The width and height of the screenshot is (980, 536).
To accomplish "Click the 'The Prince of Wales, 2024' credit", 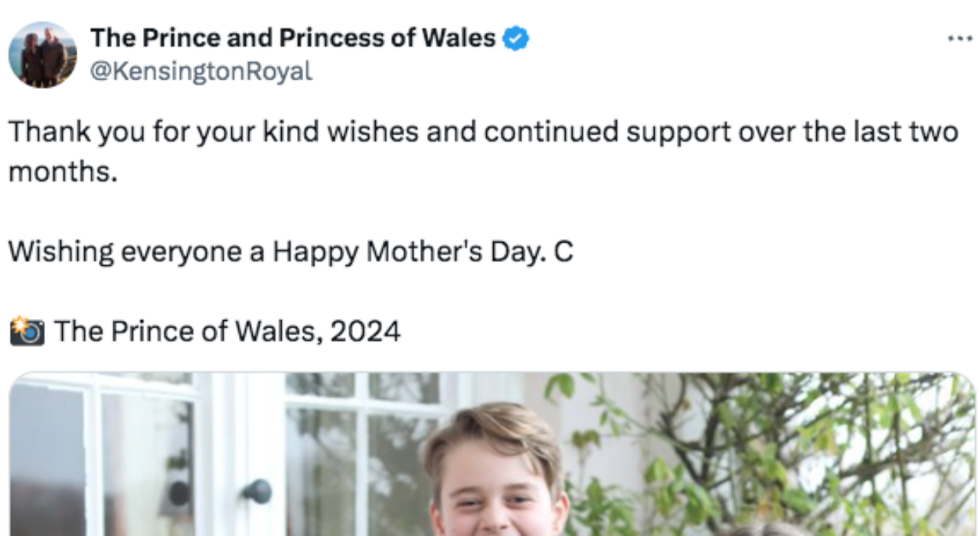I will [227, 332].
